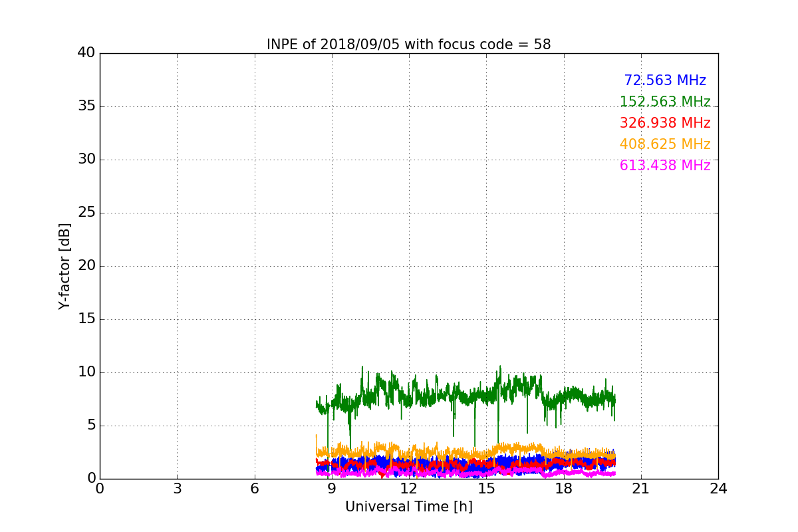
Task: Click the x-axis tick label 3
Action: (177, 489)
